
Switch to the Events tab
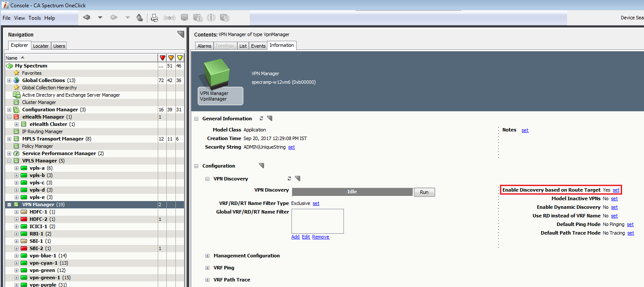(258, 46)
